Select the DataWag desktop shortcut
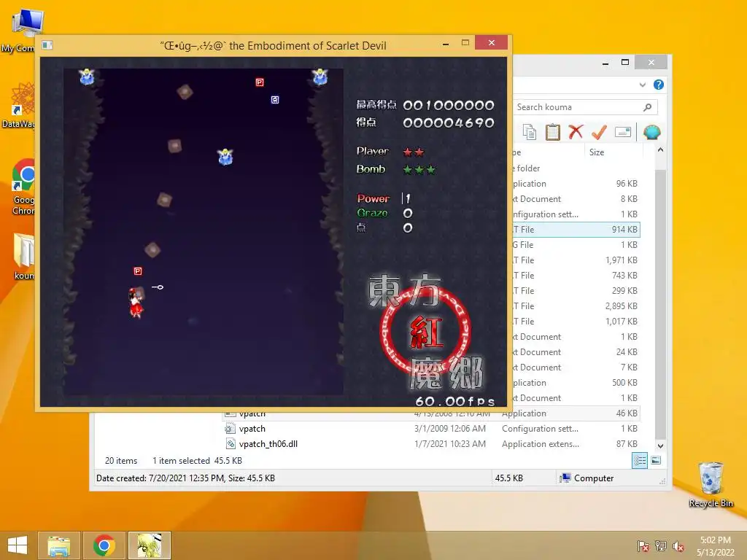The height and width of the screenshot is (560, 747). tap(19, 106)
